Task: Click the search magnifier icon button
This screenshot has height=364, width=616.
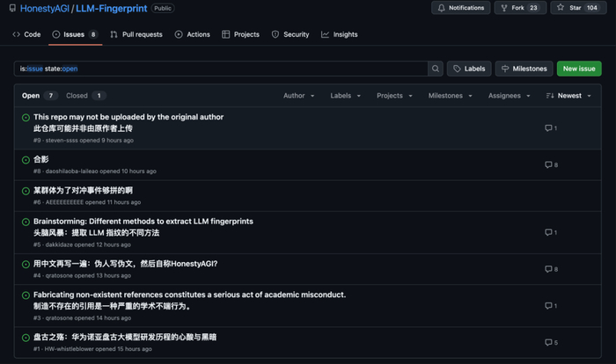Action: pyautogui.click(x=436, y=69)
